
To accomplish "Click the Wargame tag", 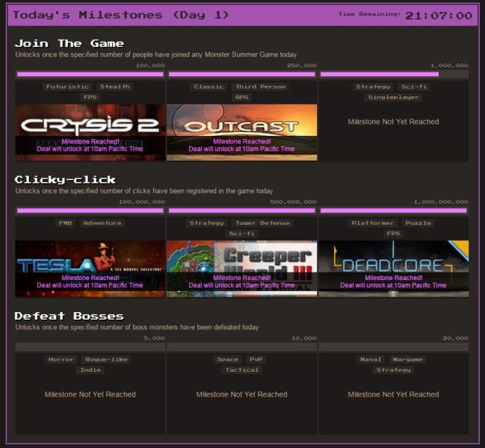I will click(x=407, y=360).
